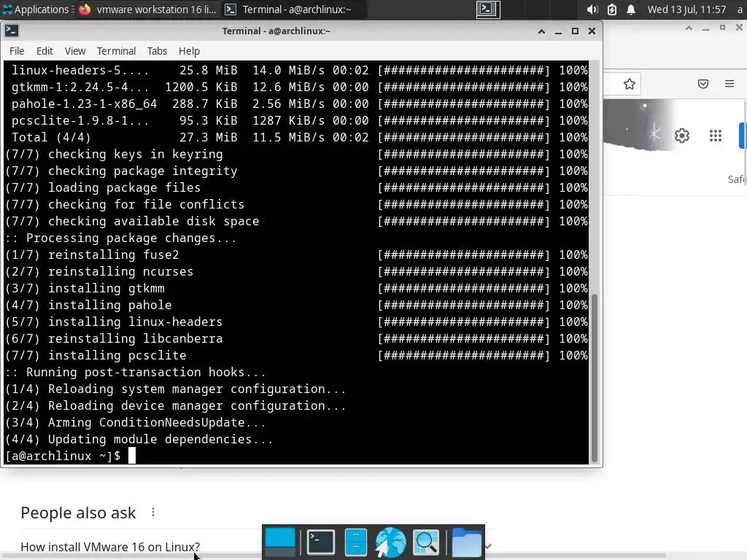Open the terminal window menu icon in titlebar
The width and height of the screenshot is (747, 560).
point(12,31)
